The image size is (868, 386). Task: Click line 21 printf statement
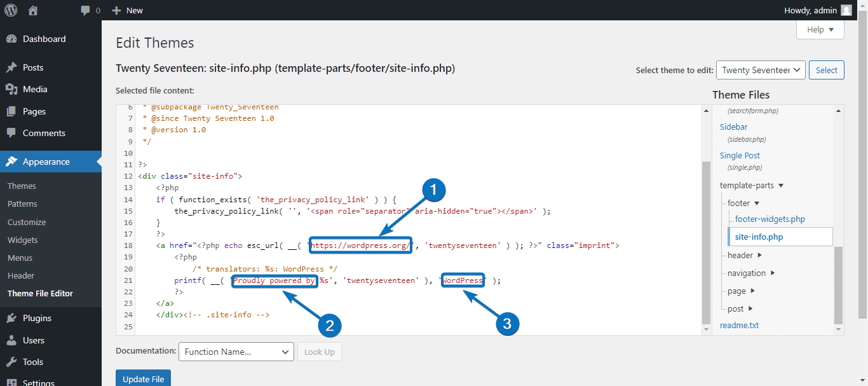[x=338, y=280]
